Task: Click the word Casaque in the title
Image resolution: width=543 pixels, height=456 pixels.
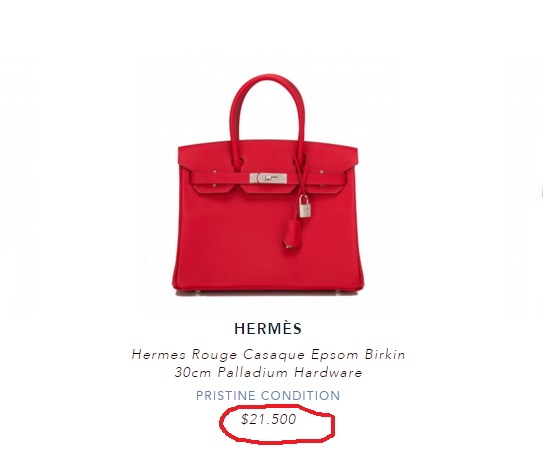Action: pyautogui.click(x=274, y=356)
